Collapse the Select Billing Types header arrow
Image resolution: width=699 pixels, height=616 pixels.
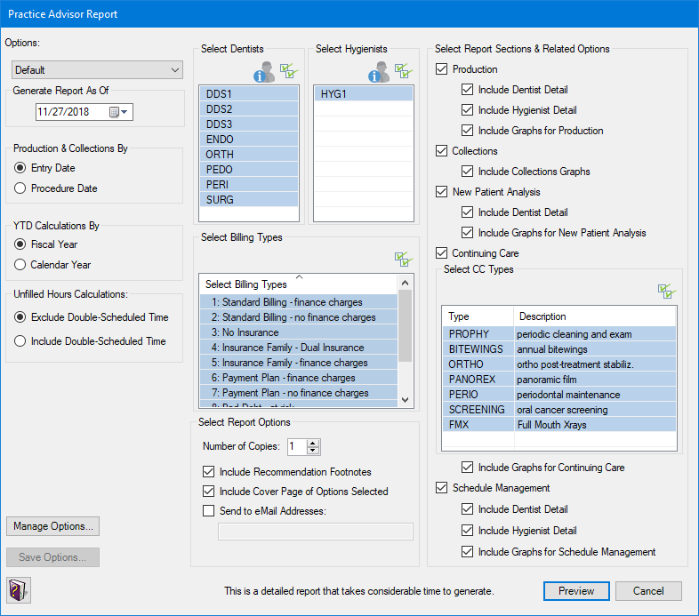tap(299, 276)
